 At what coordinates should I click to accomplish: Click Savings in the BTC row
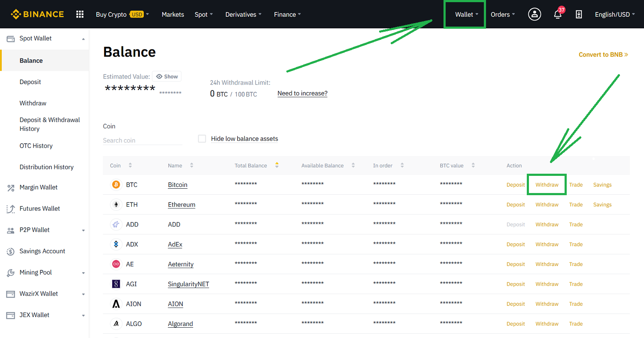(x=602, y=185)
